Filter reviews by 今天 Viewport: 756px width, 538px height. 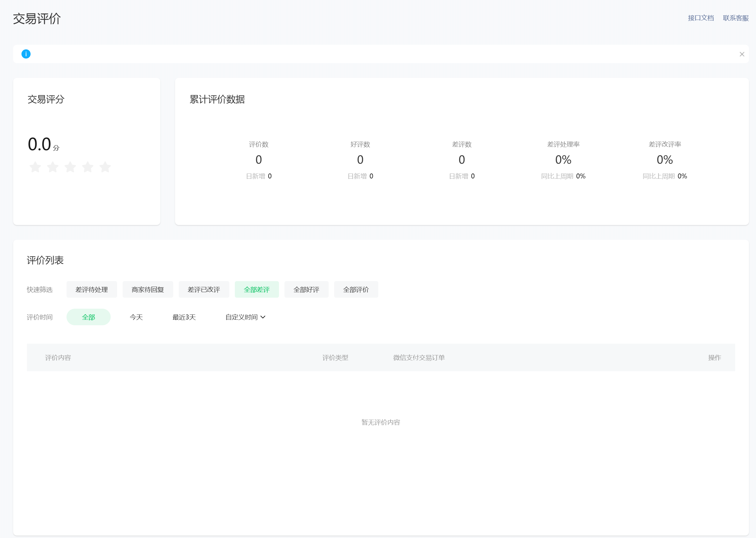pyautogui.click(x=136, y=317)
